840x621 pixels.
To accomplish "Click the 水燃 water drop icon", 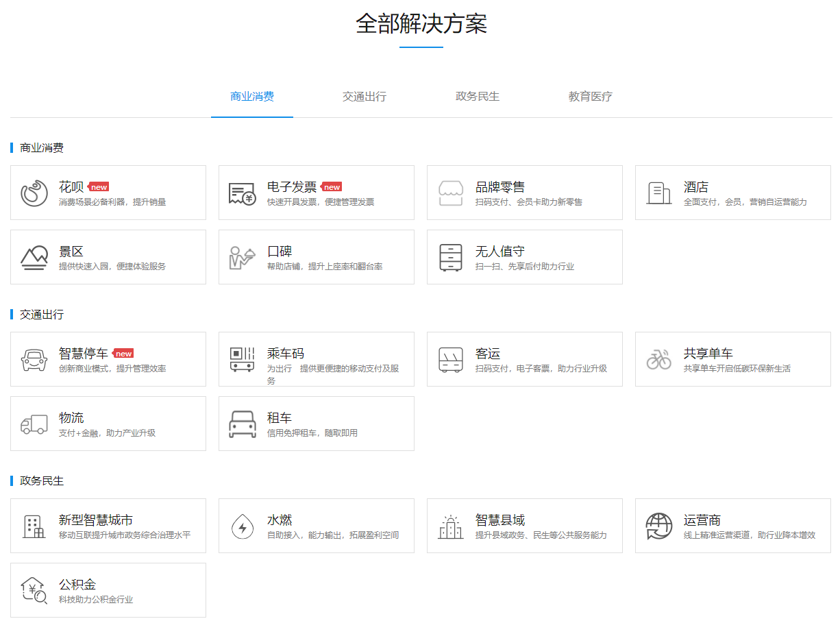I will (x=243, y=526).
